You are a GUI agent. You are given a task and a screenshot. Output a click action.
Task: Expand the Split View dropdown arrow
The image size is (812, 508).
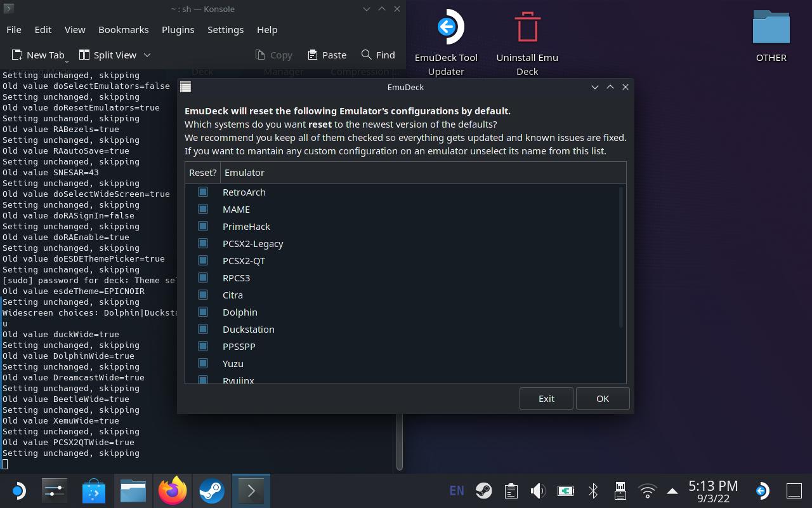(147, 55)
